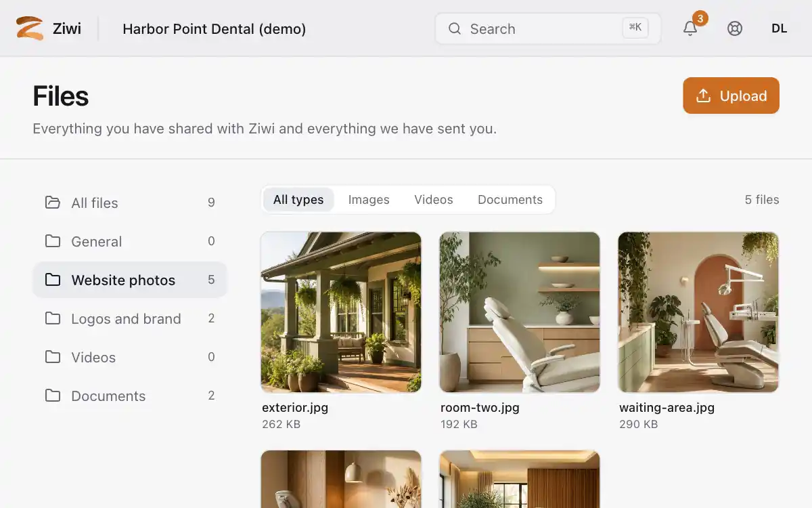812x508 pixels.
Task: Open the waiting-area.jpg thumbnail
Action: click(x=698, y=312)
